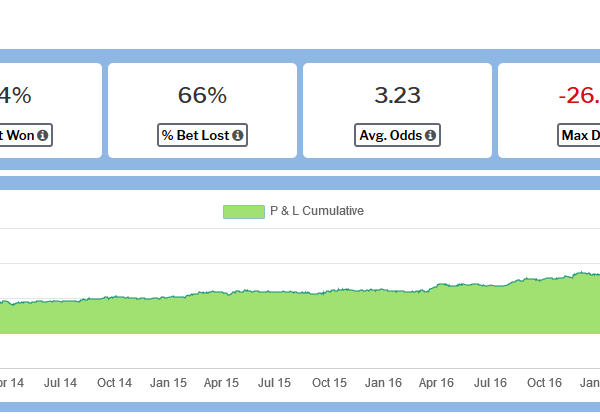Viewport: 600px width, 420px height.
Task: Click info icon beside Avg. Odds
Action: coord(430,135)
